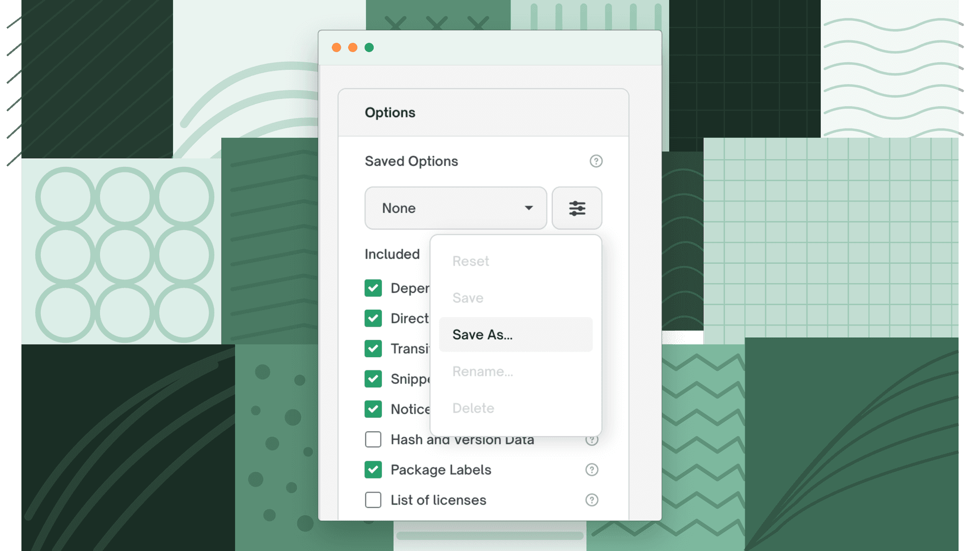This screenshot has height=551, width=980.
Task: Choose Rename... from the popup menu
Action: pyautogui.click(x=516, y=371)
